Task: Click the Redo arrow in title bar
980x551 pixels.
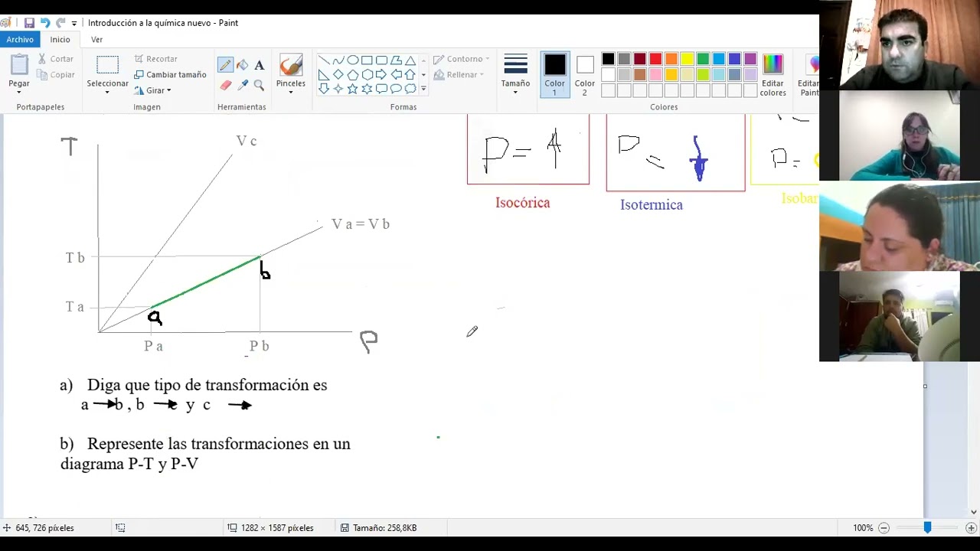Action: coord(60,23)
